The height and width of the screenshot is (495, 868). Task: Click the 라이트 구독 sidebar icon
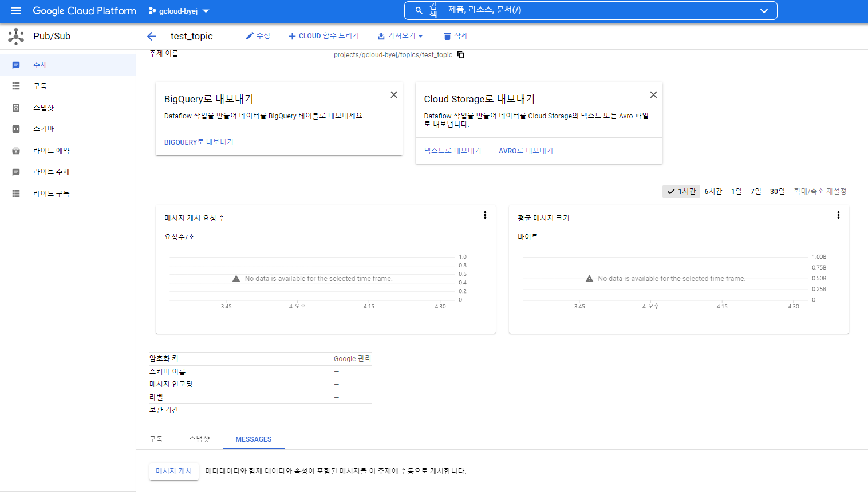coord(16,193)
